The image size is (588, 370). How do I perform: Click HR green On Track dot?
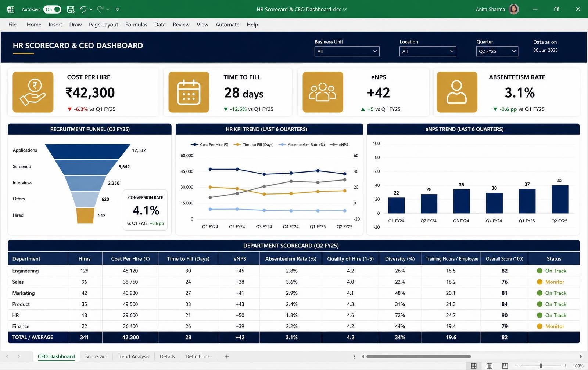(539, 315)
